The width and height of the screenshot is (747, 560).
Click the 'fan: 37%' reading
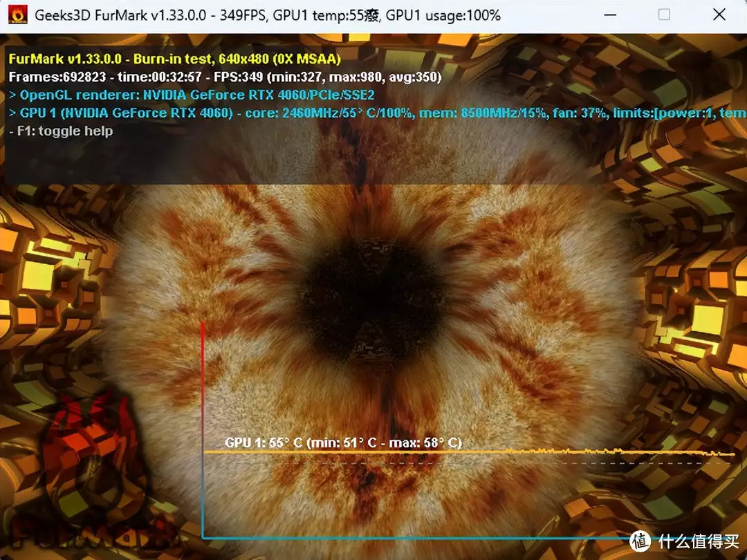pyautogui.click(x=582, y=113)
